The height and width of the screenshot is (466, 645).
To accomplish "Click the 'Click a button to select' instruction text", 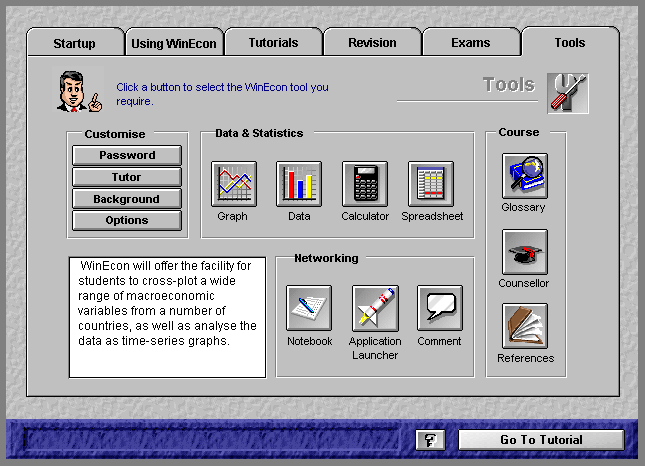I will point(222,94).
